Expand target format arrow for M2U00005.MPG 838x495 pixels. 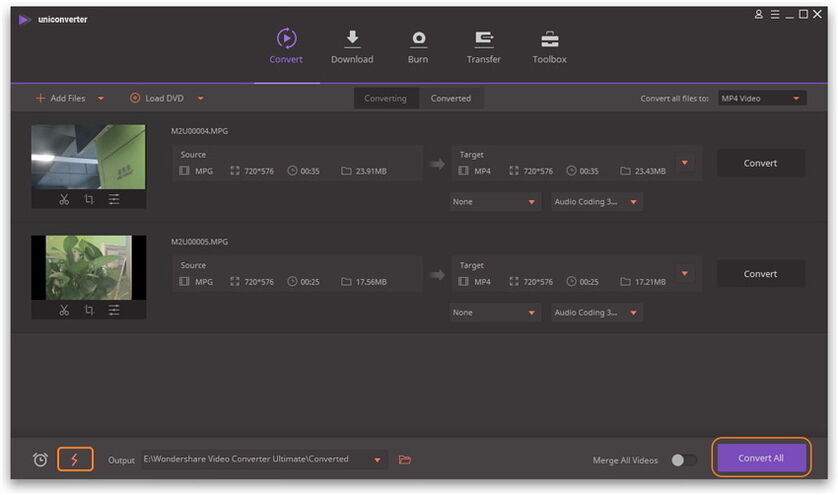tap(685, 273)
